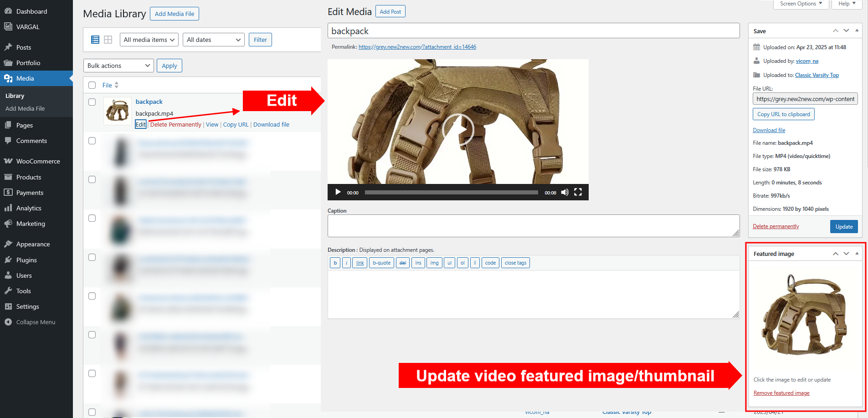Sort by File column

coord(110,85)
